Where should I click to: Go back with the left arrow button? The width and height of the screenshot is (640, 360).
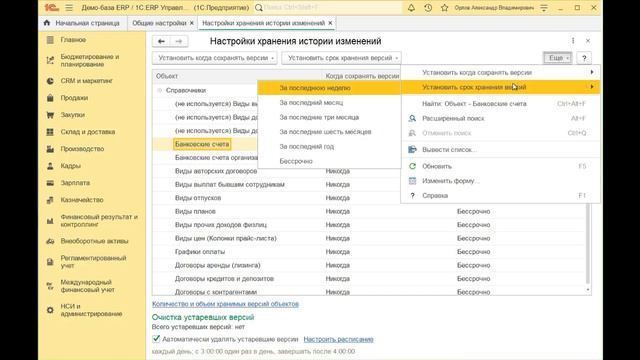click(161, 41)
